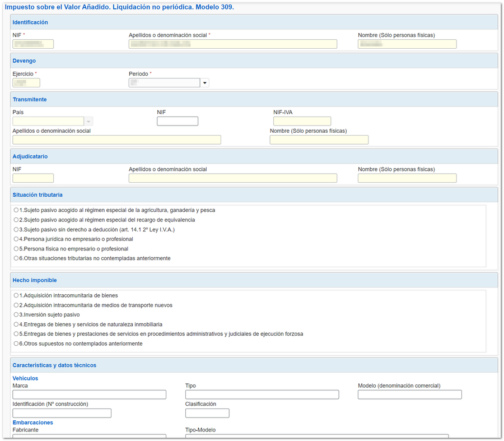Click the Adjudicatario NIF field
The image size is (504, 441).
point(33,178)
